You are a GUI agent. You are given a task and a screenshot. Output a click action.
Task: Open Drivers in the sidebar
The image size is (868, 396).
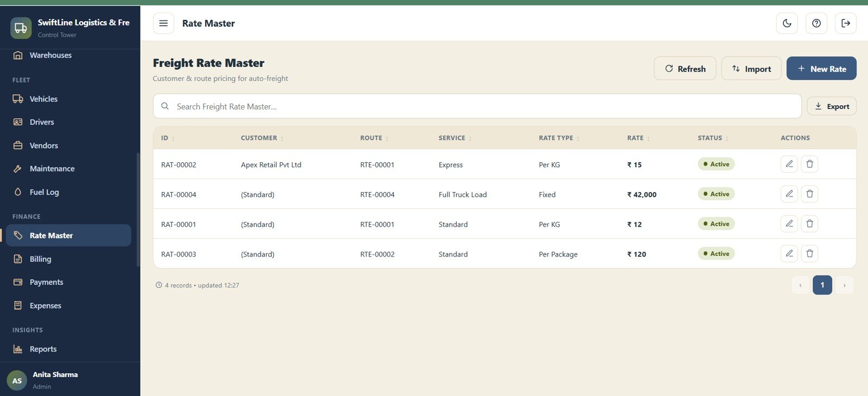click(68, 122)
